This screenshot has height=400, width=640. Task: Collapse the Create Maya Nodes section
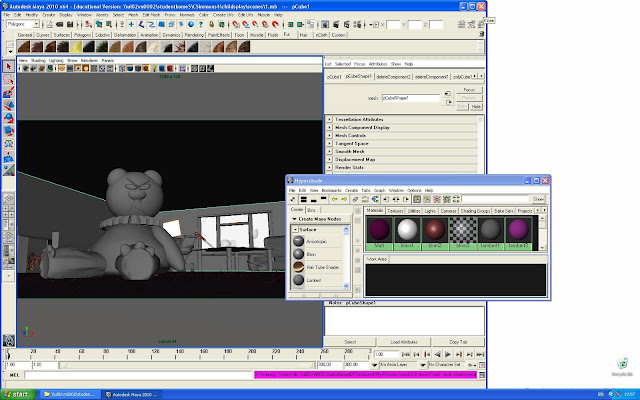(294, 219)
